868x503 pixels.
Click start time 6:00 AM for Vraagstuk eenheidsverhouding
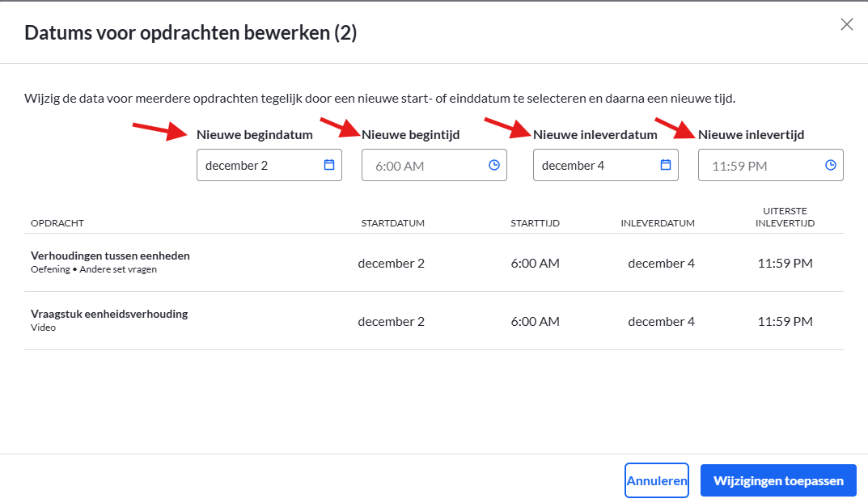[535, 322]
